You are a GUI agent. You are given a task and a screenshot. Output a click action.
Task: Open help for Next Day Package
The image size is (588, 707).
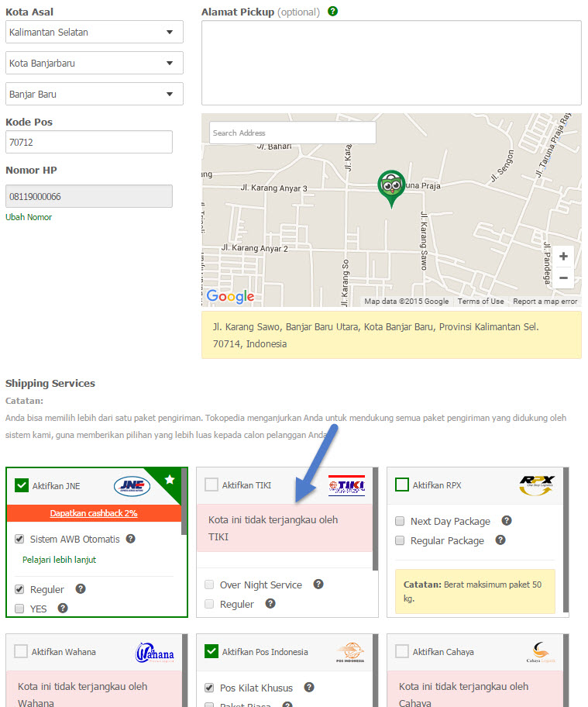coord(507,520)
